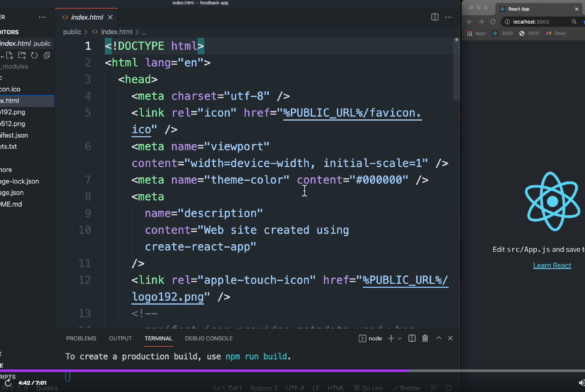Screen dimensions: 585x392
Task: Open the logo512.png file
Action: pyautogui.click(x=13, y=124)
